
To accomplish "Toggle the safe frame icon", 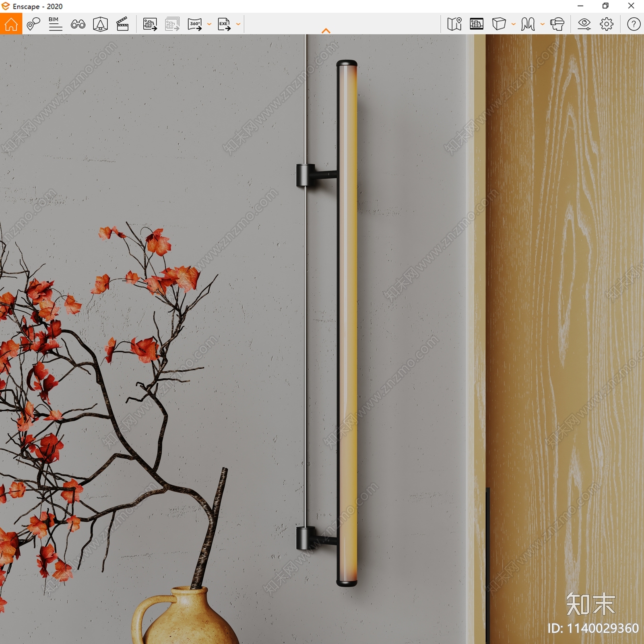I will [x=477, y=24].
